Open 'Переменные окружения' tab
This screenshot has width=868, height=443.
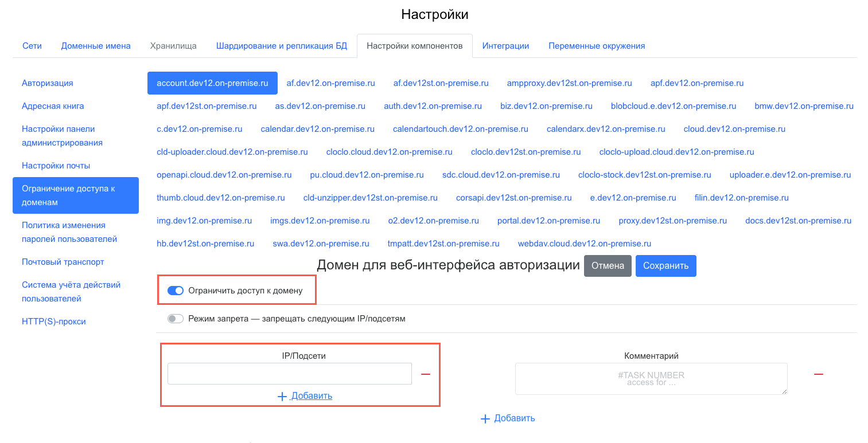(597, 46)
